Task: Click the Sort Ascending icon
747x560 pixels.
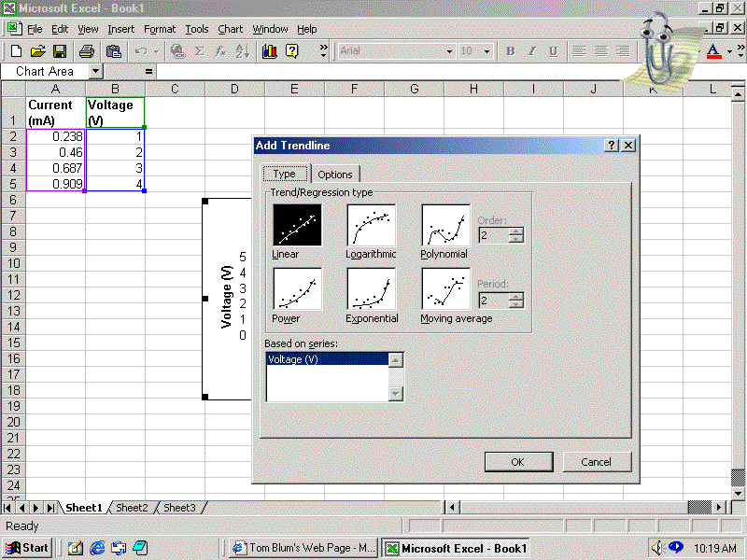Action: point(243,51)
